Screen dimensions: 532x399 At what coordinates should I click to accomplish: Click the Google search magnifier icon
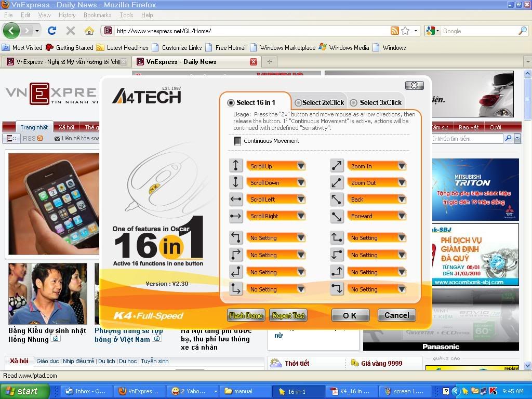pyautogui.click(x=523, y=31)
